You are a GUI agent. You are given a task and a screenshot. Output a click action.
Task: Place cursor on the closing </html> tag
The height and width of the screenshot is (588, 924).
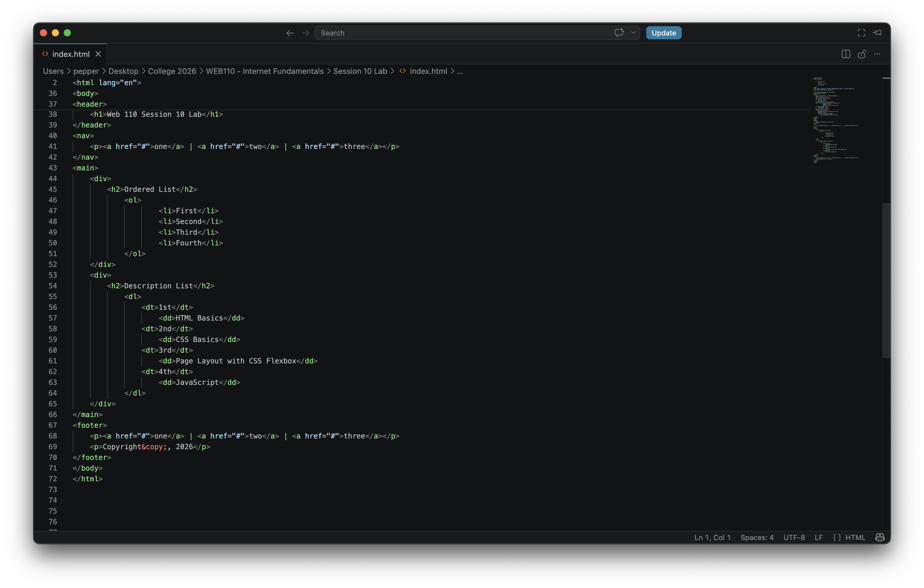pyautogui.click(x=88, y=479)
